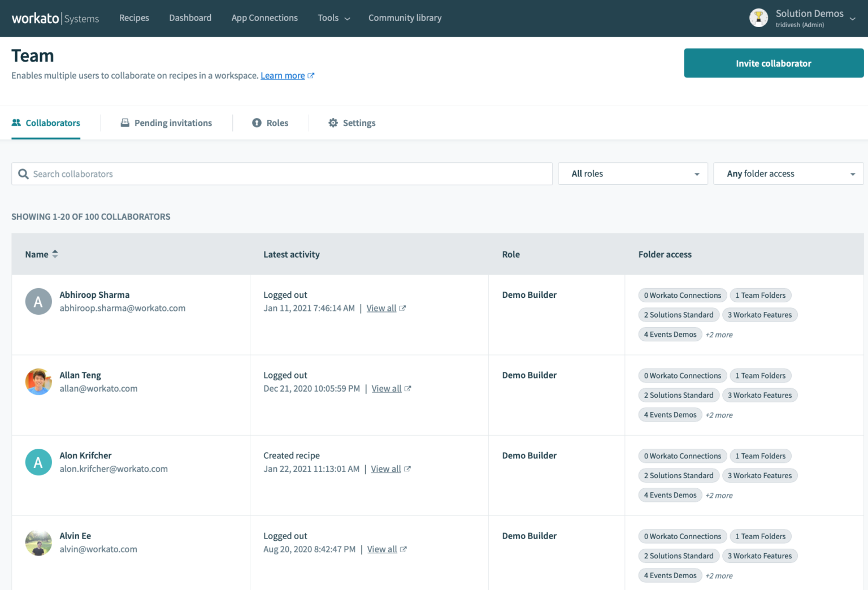
Task: Click the Invite collaborator button
Action: point(773,63)
